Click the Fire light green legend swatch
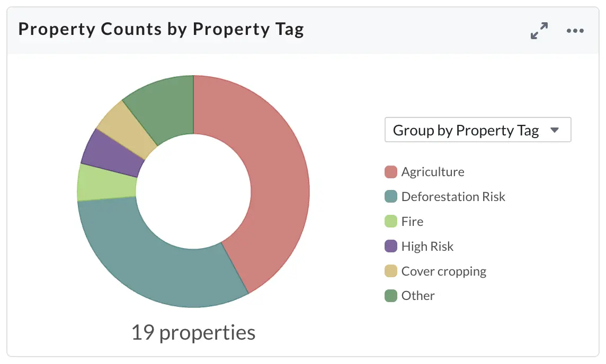The image size is (606, 364). 391,221
